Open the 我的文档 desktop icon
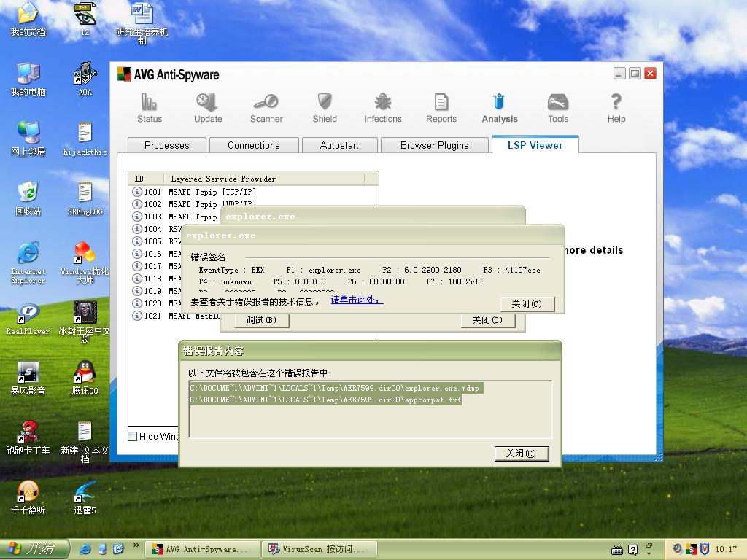 pyautogui.click(x=28, y=19)
